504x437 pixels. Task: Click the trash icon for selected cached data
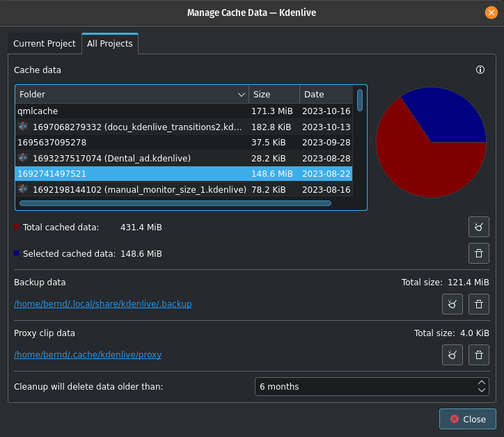tap(479, 253)
